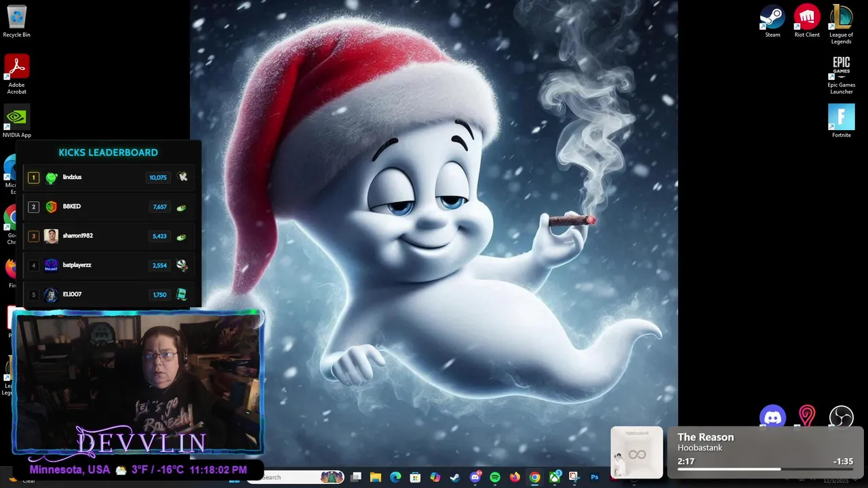
Task: Click the "KICKS LEADERBOARD" heading
Action: 108,152
